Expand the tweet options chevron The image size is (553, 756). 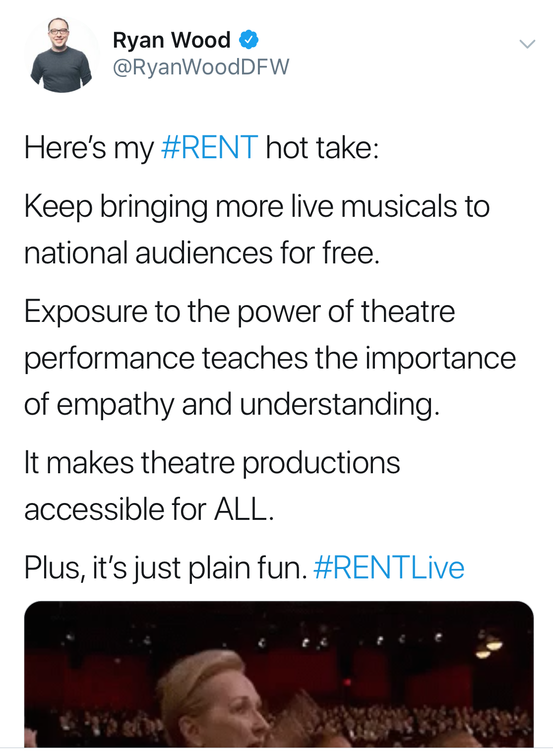tap(527, 44)
